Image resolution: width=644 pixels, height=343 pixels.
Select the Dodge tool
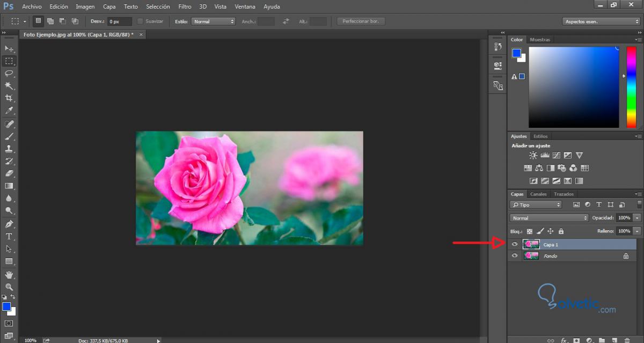point(9,210)
